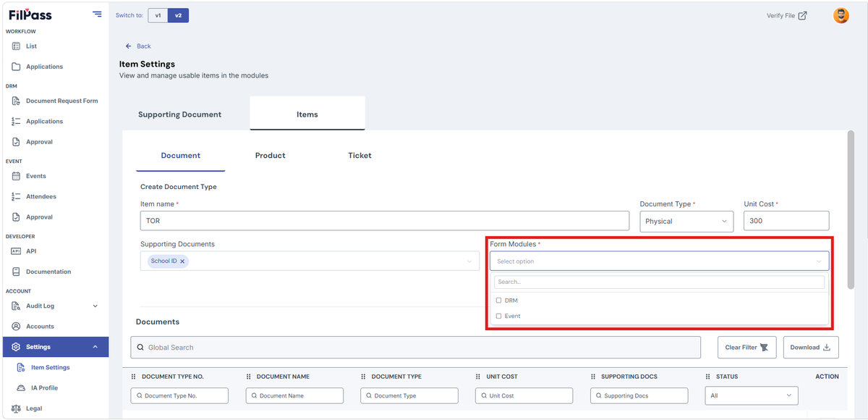Click the Clear Filter button
The height and width of the screenshot is (420, 868).
[x=747, y=348]
